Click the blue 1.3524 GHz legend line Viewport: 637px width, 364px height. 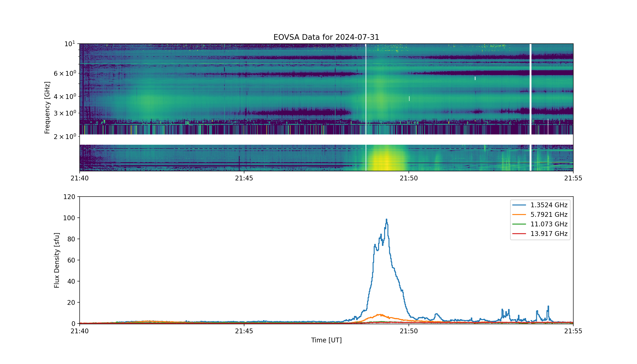[519, 205]
